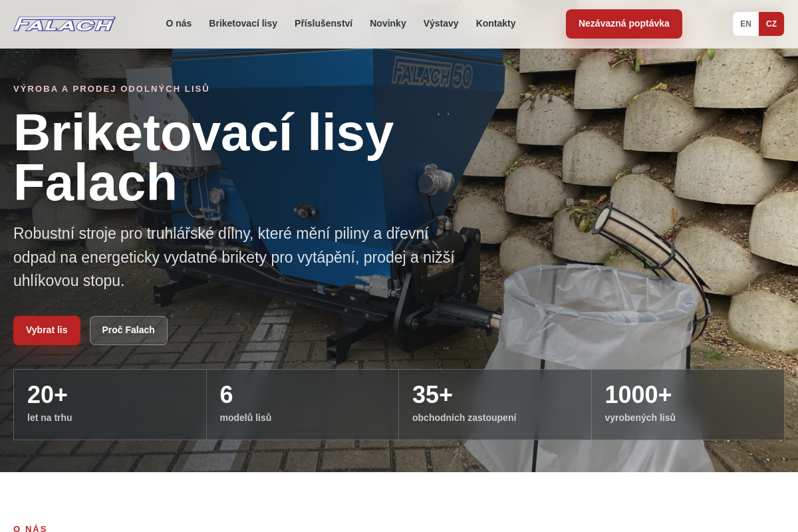Open the Briketovací lisy navigation link
The image size is (798, 532).
[243, 23]
